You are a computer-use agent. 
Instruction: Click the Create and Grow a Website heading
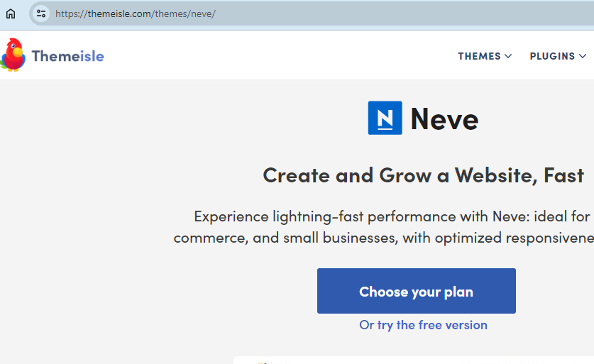coord(423,175)
